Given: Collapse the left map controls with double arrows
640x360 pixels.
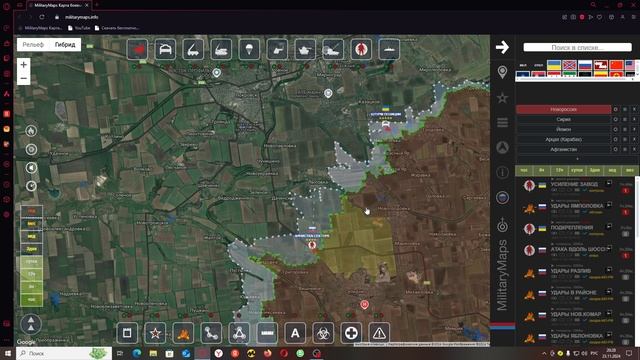Looking at the screenshot, I should [x=31, y=324].
